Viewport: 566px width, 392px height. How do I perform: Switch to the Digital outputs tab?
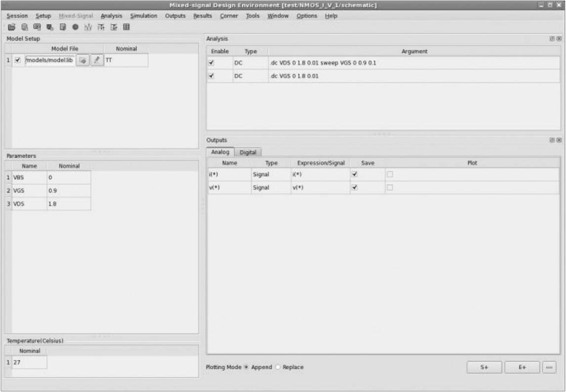pos(248,153)
